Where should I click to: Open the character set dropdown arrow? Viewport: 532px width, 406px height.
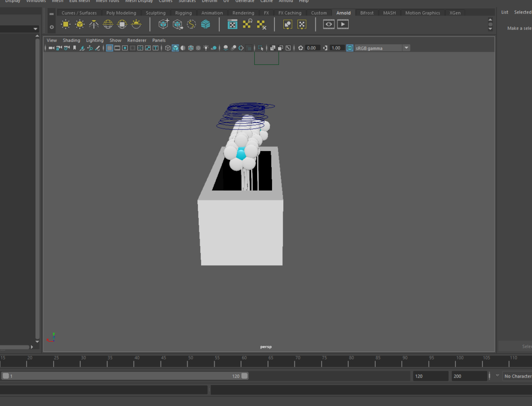point(497,376)
